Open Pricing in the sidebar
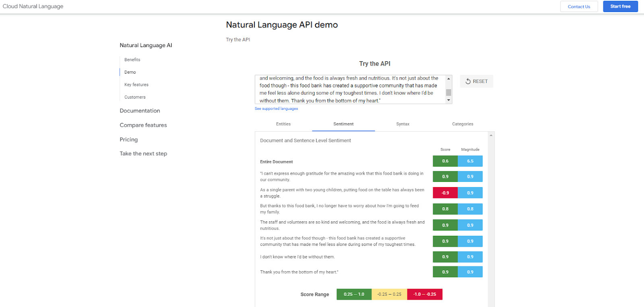This screenshot has width=644, height=307. pos(129,140)
